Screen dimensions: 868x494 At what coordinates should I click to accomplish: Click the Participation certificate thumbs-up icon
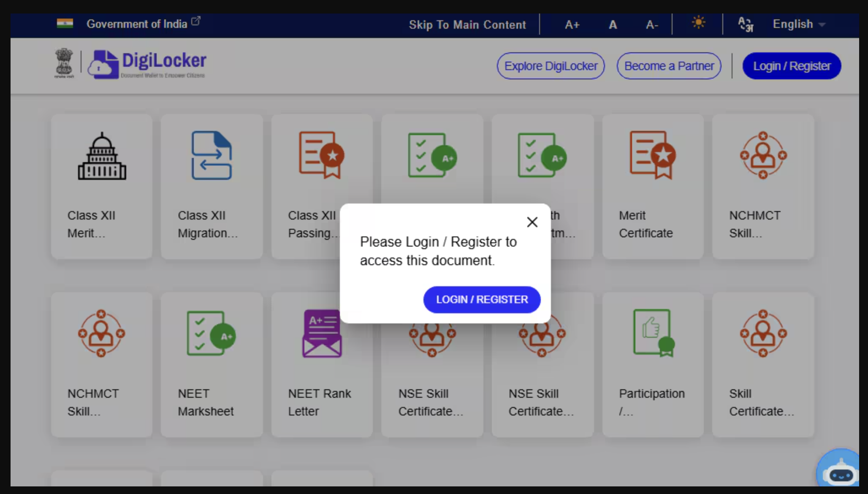point(652,333)
